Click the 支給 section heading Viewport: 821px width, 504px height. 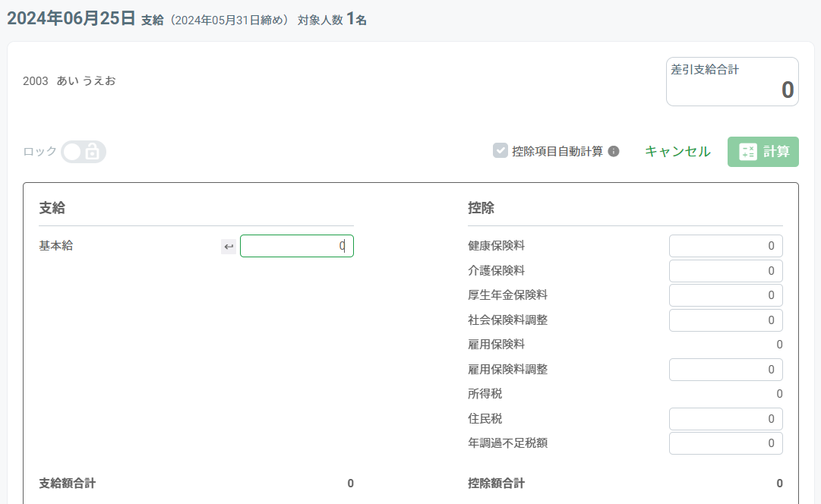(x=52, y=208)
